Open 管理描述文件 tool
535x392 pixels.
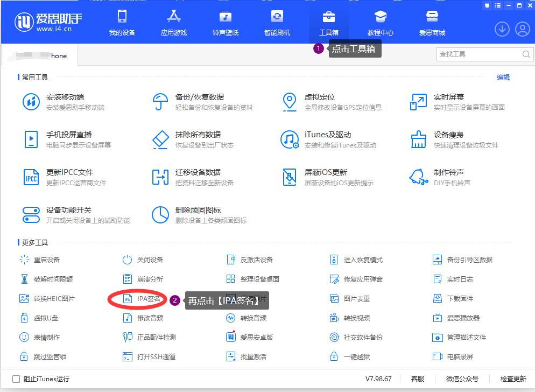[459, 338]
